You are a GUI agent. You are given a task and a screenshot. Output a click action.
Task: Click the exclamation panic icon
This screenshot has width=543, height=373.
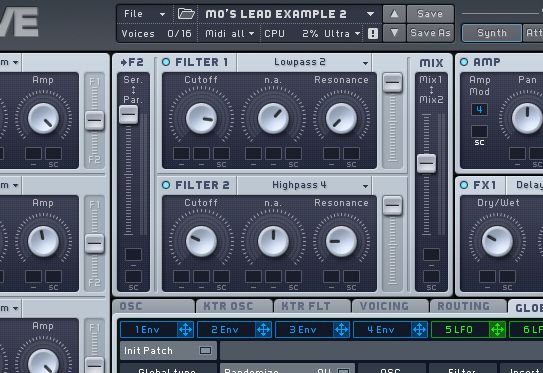pos(373,34)
